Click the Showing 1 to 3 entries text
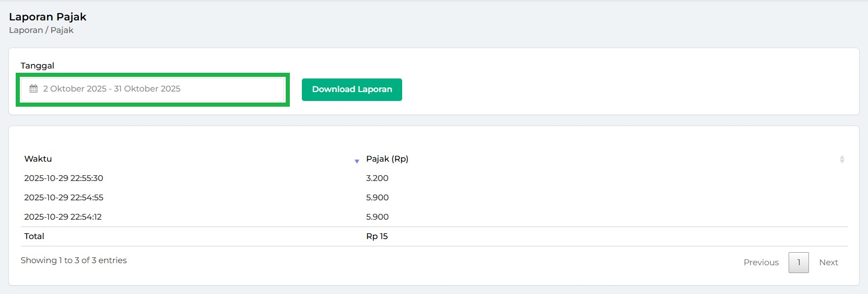This screenshot has width=868, height=294. pyautogui.click(x=74, y=261)
